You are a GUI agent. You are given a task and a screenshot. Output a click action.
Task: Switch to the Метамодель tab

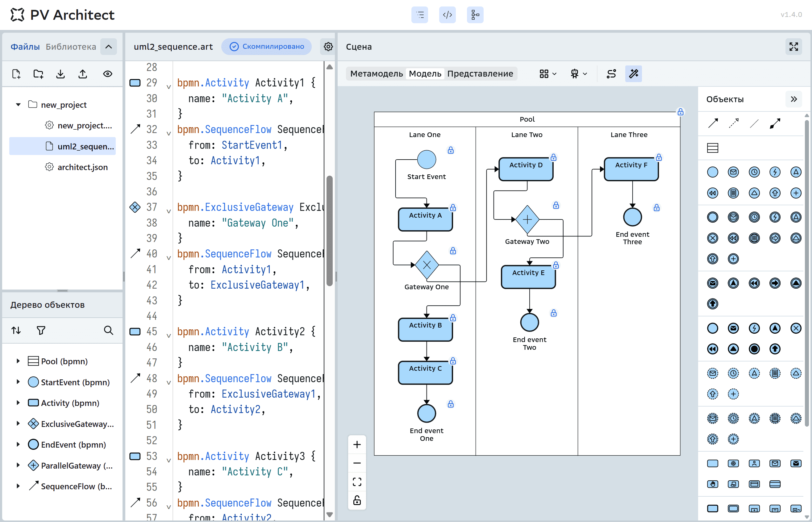point(377,73)
